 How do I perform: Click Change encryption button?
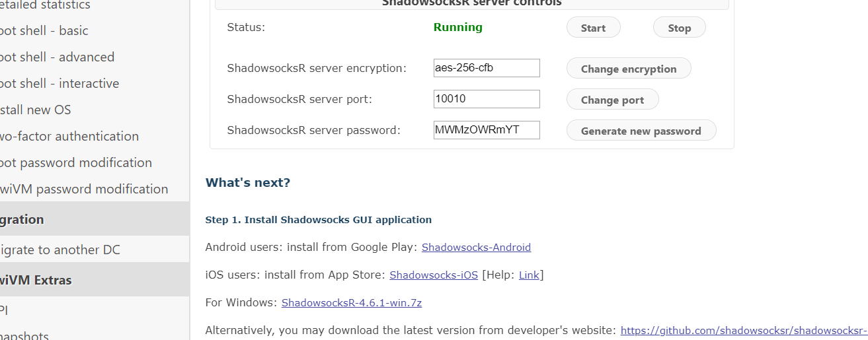[x=628, y=69]
